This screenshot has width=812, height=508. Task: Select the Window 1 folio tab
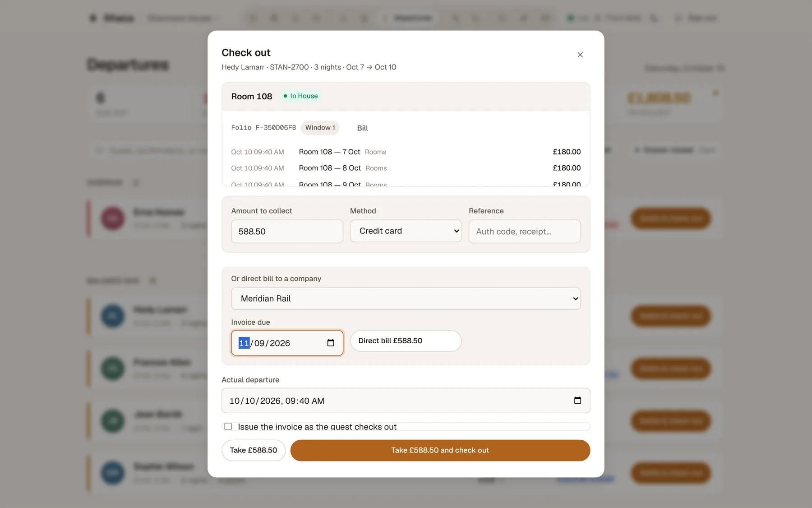tap(320, 128)
